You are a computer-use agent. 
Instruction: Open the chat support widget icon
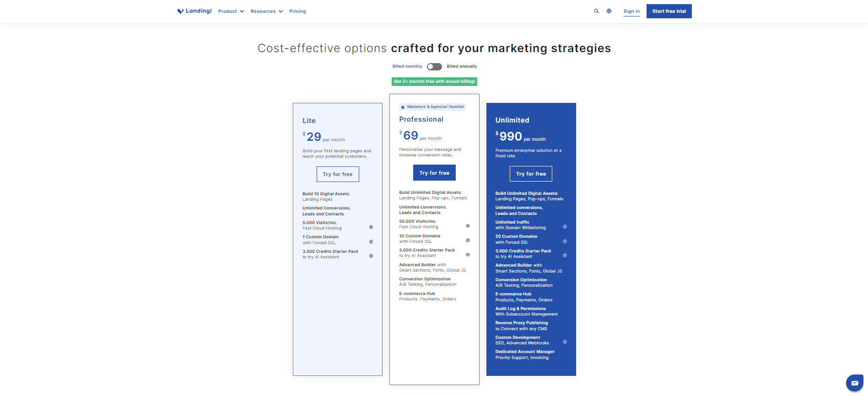coord(854,383)
